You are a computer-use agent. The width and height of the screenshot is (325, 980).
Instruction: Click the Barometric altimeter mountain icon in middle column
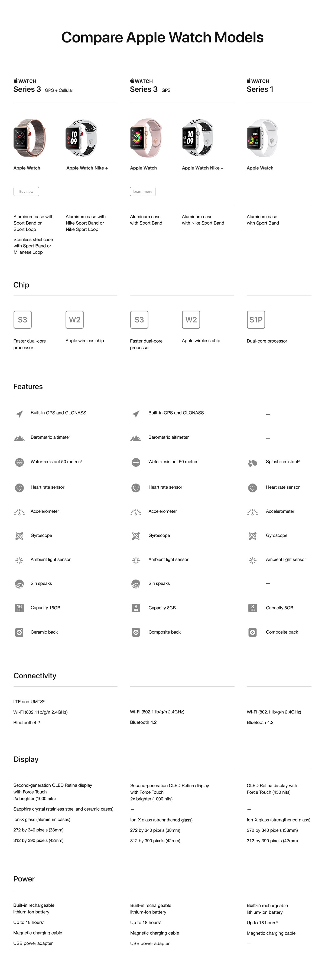click(136, 438)
